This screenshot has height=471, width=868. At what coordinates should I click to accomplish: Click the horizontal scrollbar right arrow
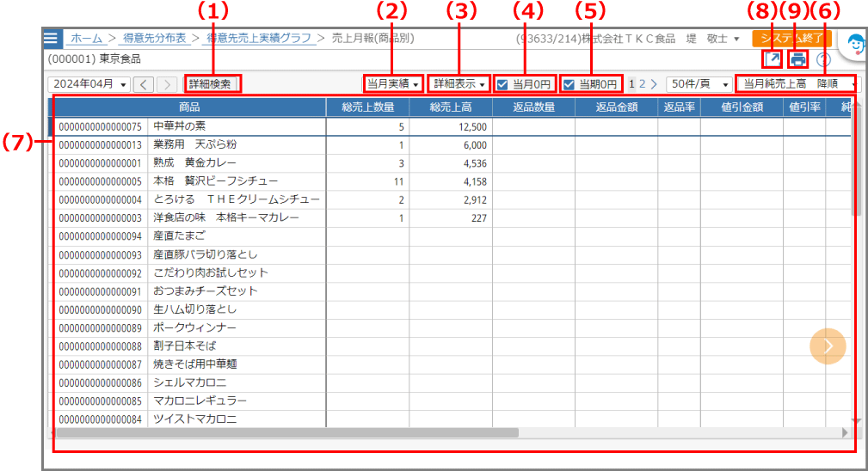click(845, 432)
